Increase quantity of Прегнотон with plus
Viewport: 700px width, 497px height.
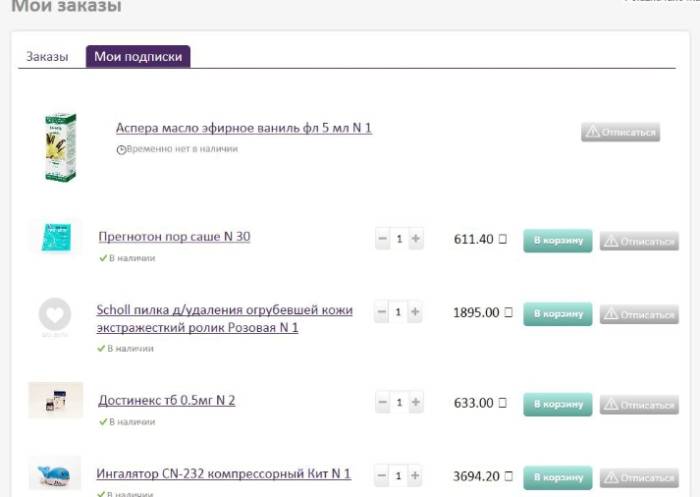pos(415,239)
